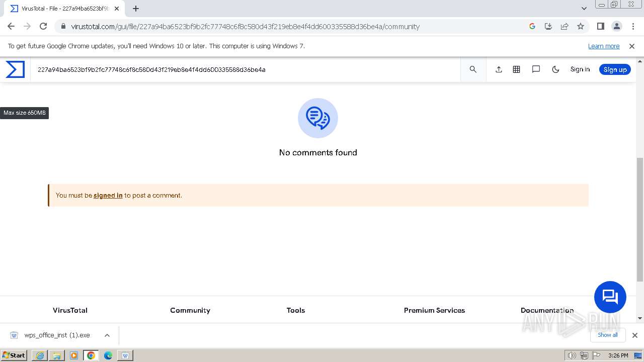The image size is (644, 362).
Task: Open the apps grid icon
Action: [x=516, y=69]
